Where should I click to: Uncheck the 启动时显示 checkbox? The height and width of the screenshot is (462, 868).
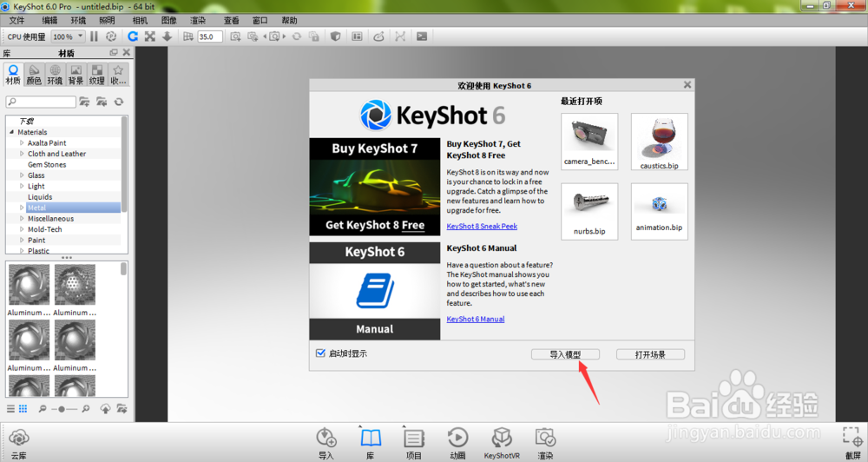tap(320, 353)
